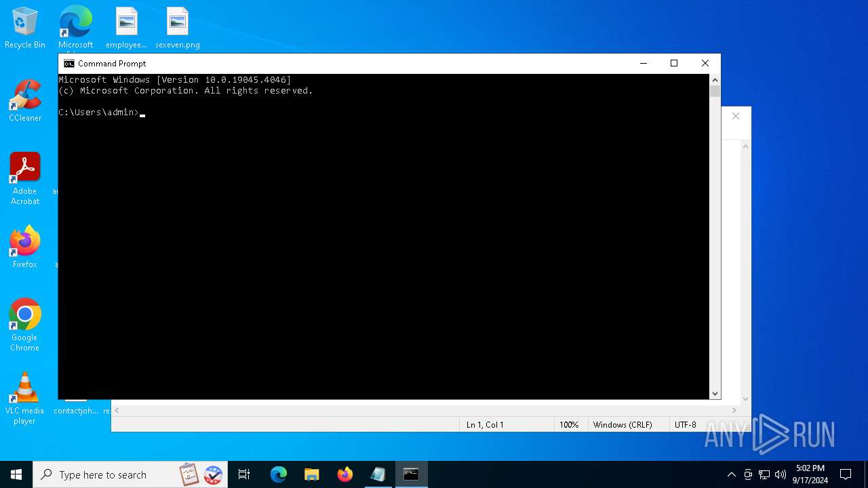
Task: Click Command Prompt scrollbar down arrow
Action: tap(715, 394)
